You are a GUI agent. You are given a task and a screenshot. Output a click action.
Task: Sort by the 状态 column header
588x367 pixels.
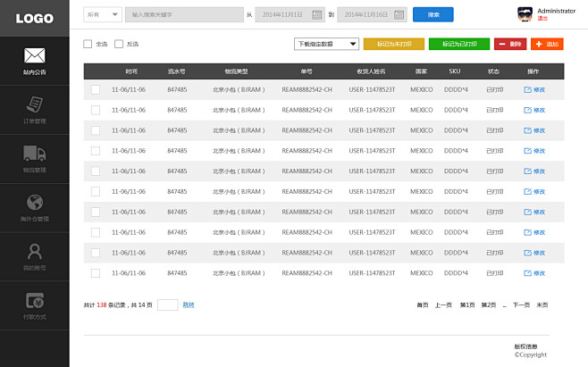coord(493,71)
